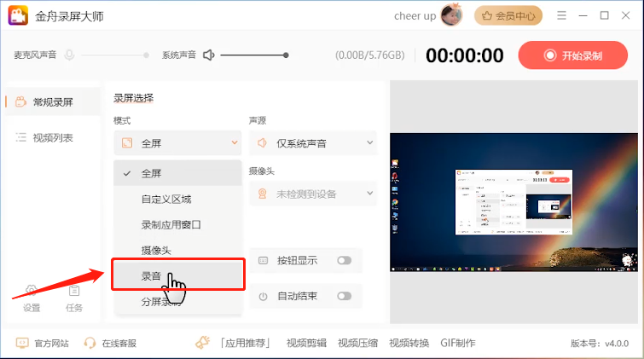
Task: Click the speaker icon in 声源 dropdown
Action: tap(262, 143)
